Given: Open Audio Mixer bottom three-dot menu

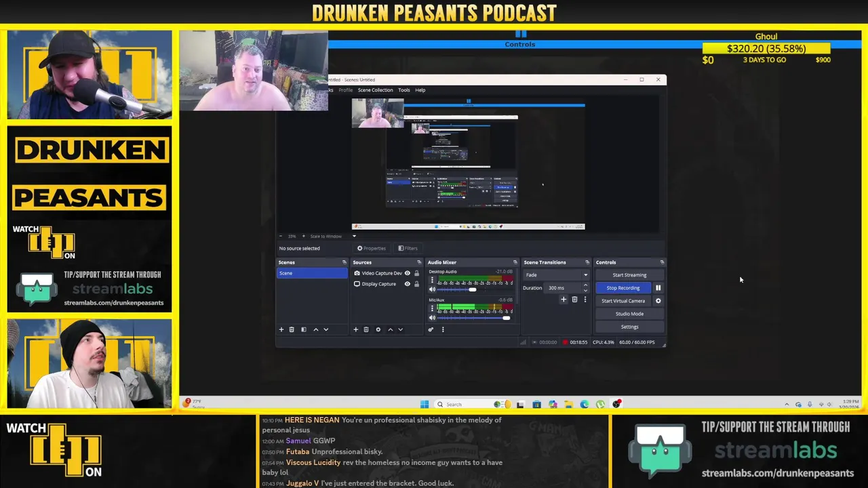Looking at the screenshot, I should (x=443, y=329).
